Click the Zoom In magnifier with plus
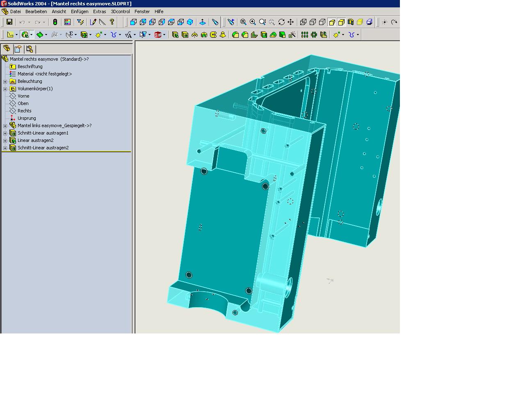Screen dimensions: 525x420 point(253,22)
